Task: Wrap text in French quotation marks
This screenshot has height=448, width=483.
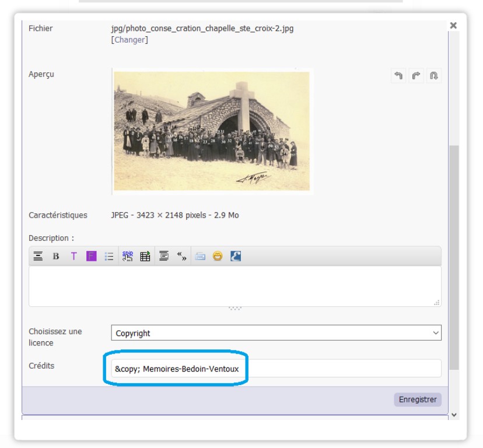Action: point(182,256)
